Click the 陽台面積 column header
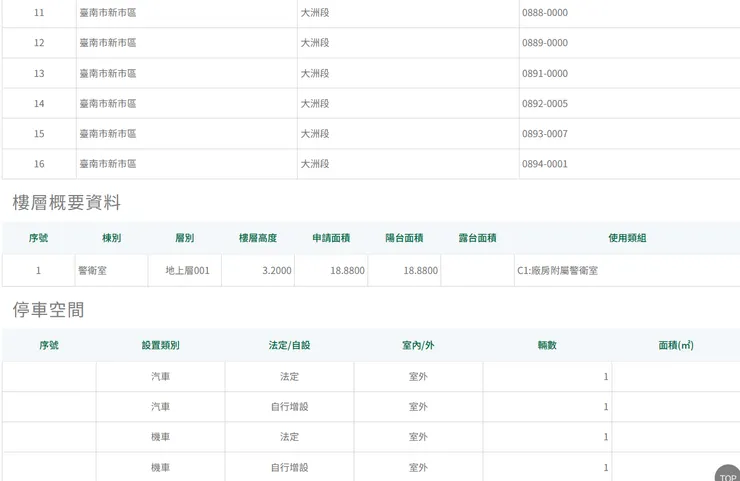 [404, 238]
